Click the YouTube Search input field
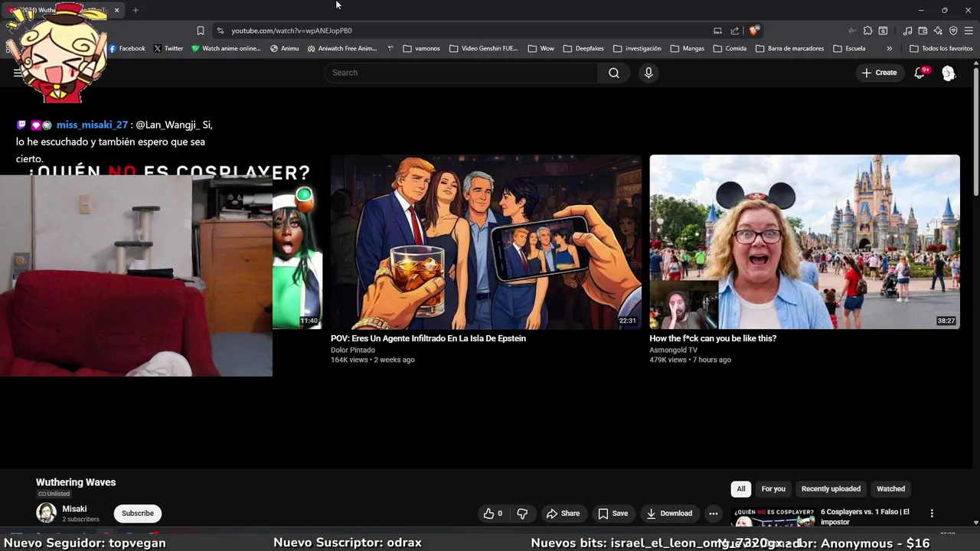 (461, 73)
